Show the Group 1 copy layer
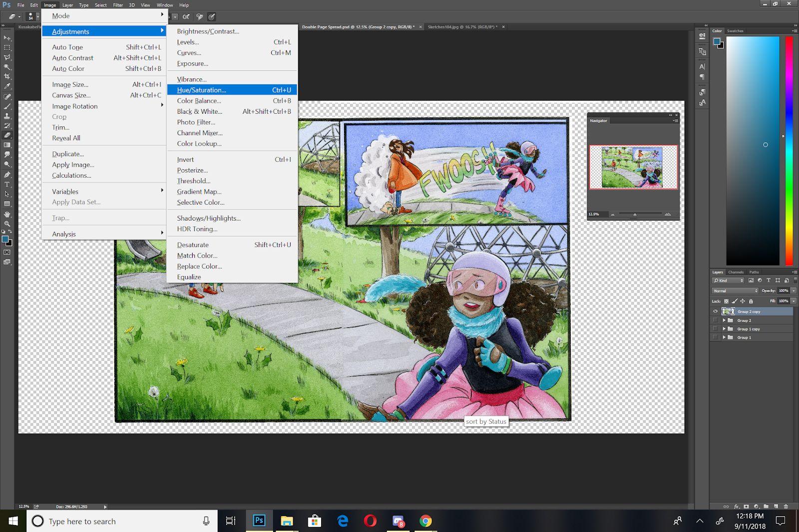The width and height of the screenshot is (799, 532). pyautogui.click(x=715, y=329)
